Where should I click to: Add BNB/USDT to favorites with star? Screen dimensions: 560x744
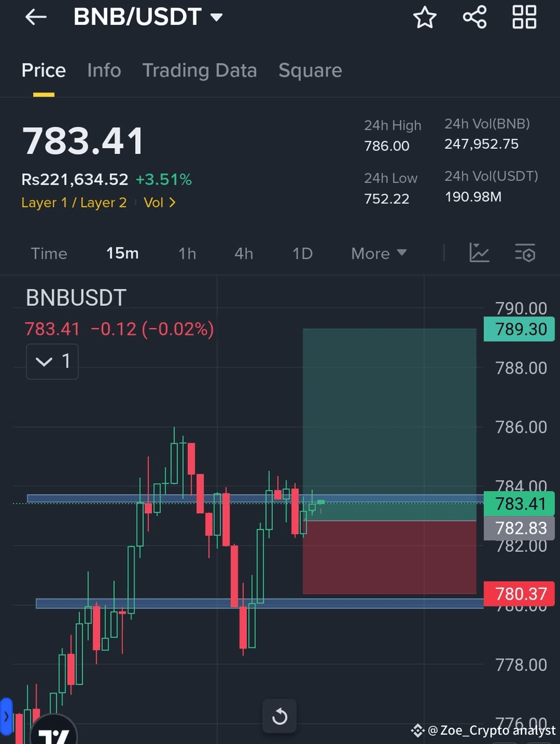coord(425,17)
